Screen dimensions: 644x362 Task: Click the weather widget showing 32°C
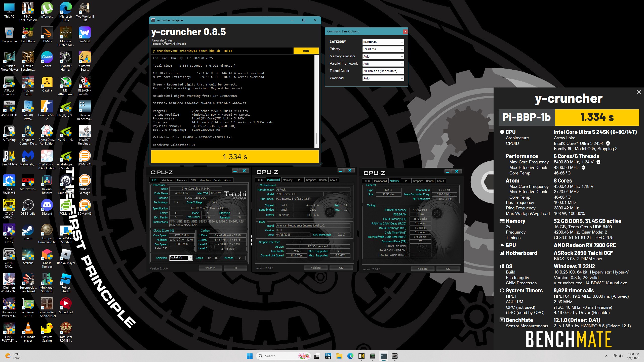click(13, 356)
